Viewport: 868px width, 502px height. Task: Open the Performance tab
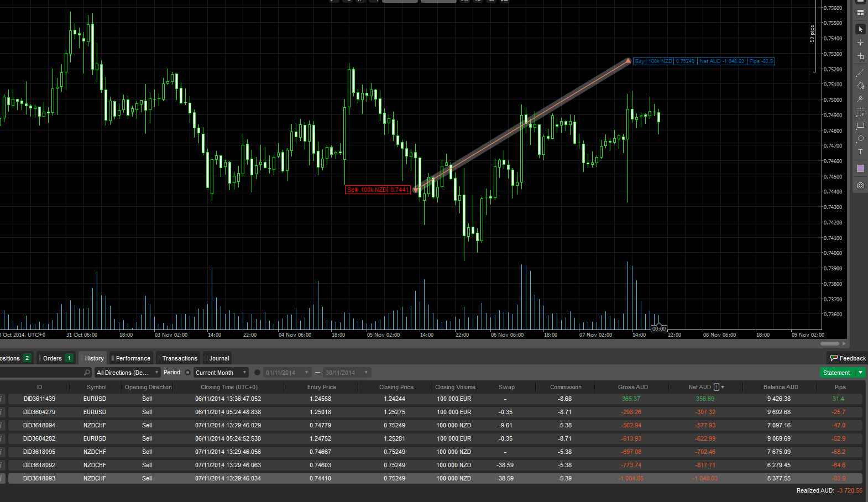pos(132,358)
